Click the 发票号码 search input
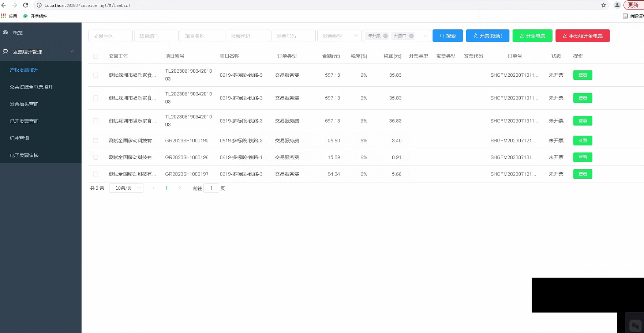This screenshot has height=333, width=644. pos(293,36)
